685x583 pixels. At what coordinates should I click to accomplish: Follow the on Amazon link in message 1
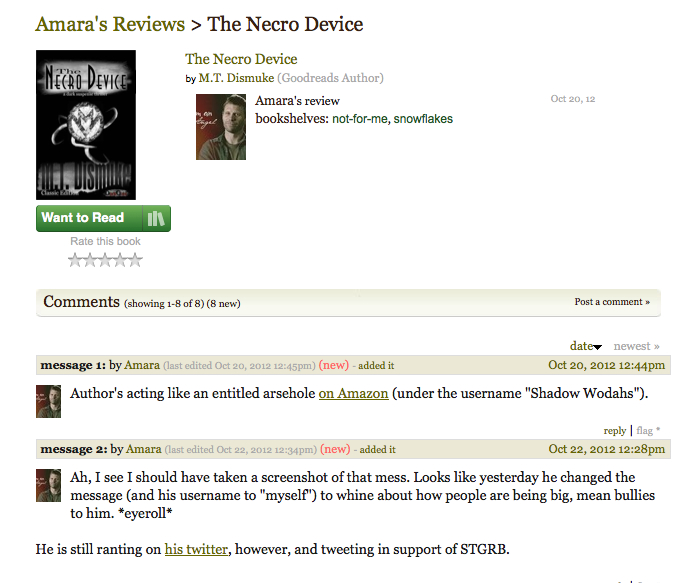353,393
